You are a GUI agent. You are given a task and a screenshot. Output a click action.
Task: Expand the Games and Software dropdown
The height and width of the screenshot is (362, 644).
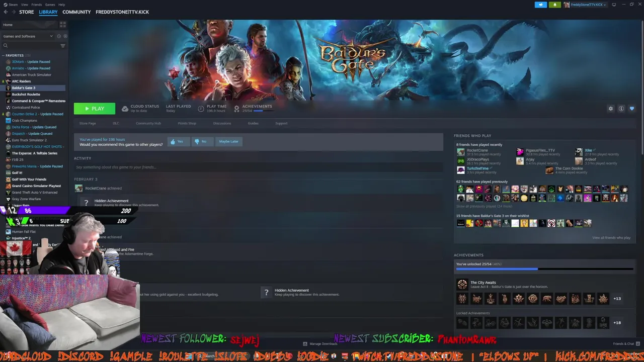coord(28,36)
